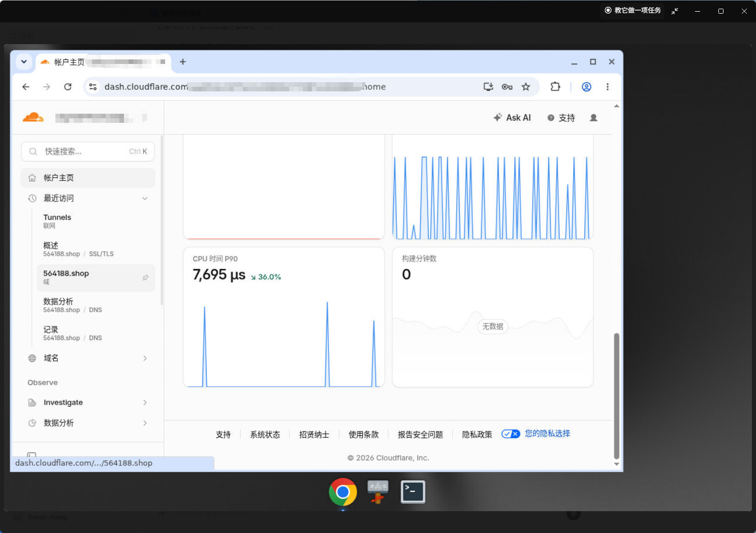Open the 报告安全问题 footer link

(x=420, y=435)
